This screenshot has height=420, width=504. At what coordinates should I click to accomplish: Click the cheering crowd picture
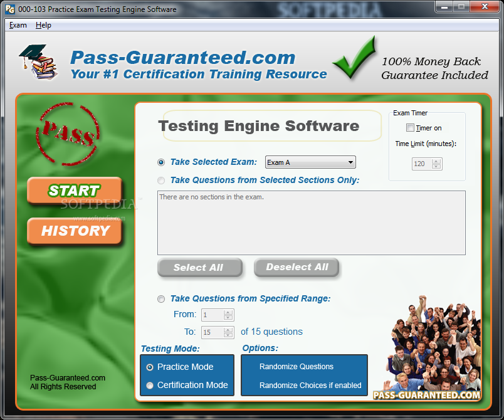point(433,343)
